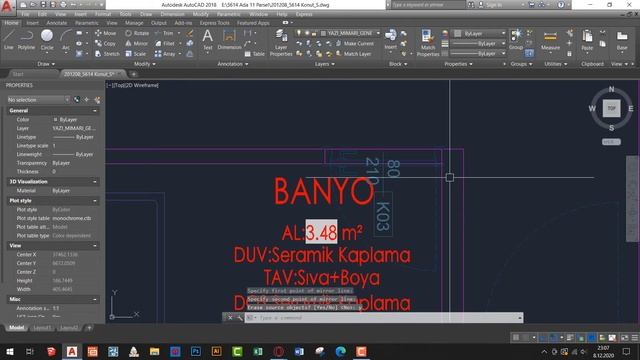This screenshot has width=640, height=360.
Task: Open the Dimension menu
Action: pos(172,14)
